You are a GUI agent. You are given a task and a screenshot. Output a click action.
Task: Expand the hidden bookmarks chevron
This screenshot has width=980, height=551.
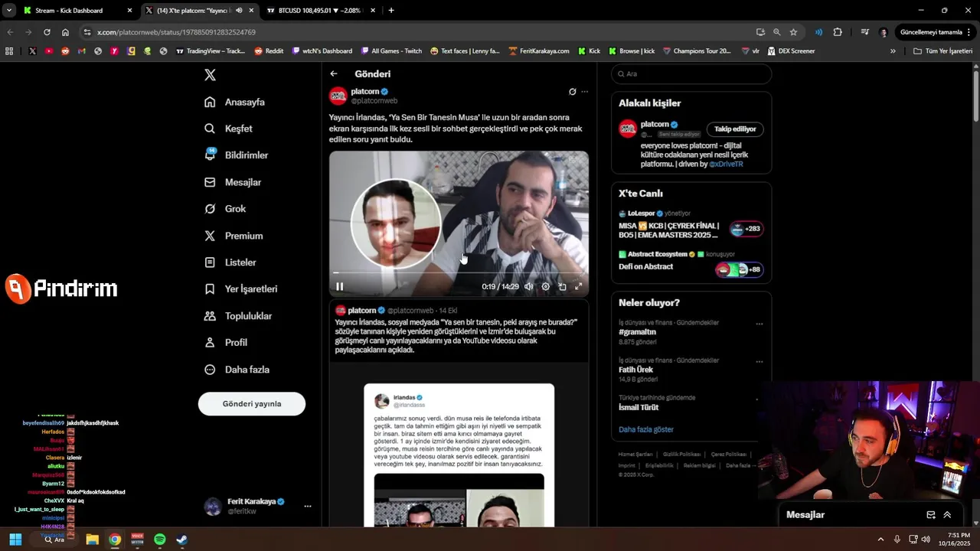[x=893, y=51]
